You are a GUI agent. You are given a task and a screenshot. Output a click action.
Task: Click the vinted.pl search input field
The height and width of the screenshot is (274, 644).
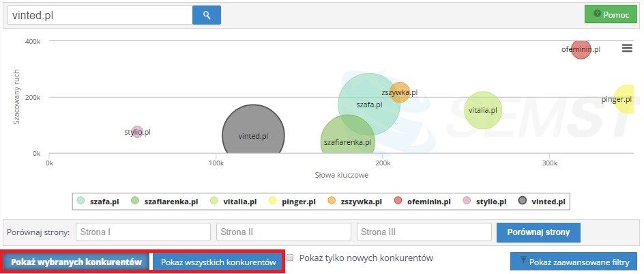click(x=100, y=15)
